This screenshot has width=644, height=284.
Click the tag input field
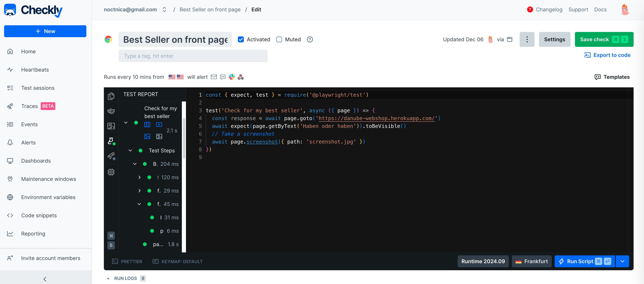(193, 56)
